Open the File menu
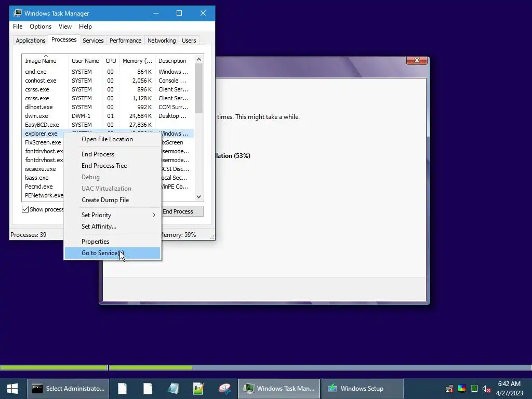 18,26
